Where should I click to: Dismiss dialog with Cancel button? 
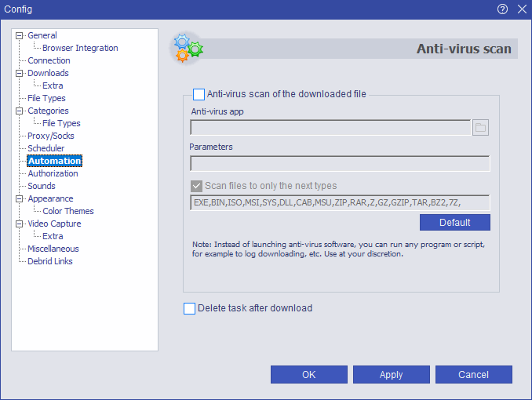pos(474,375)
